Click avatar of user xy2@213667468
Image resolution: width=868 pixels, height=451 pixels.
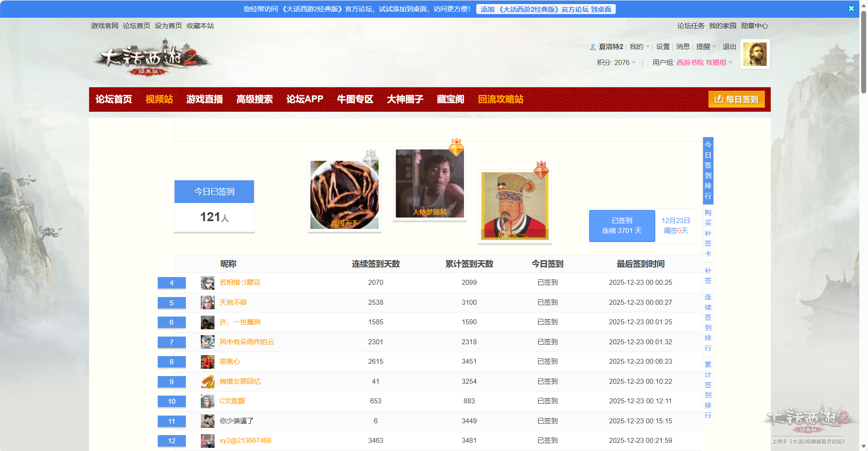point(208,441)
